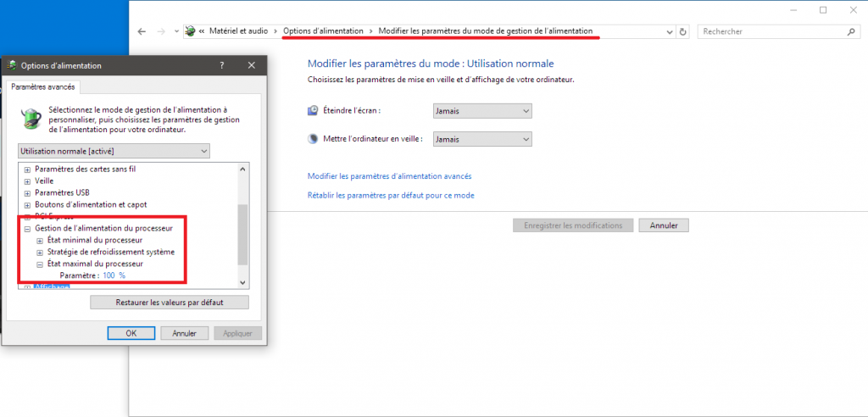This screenshot has width=868, height=417.
Task: Click the sleep moon icon
Action: point(313,138)
